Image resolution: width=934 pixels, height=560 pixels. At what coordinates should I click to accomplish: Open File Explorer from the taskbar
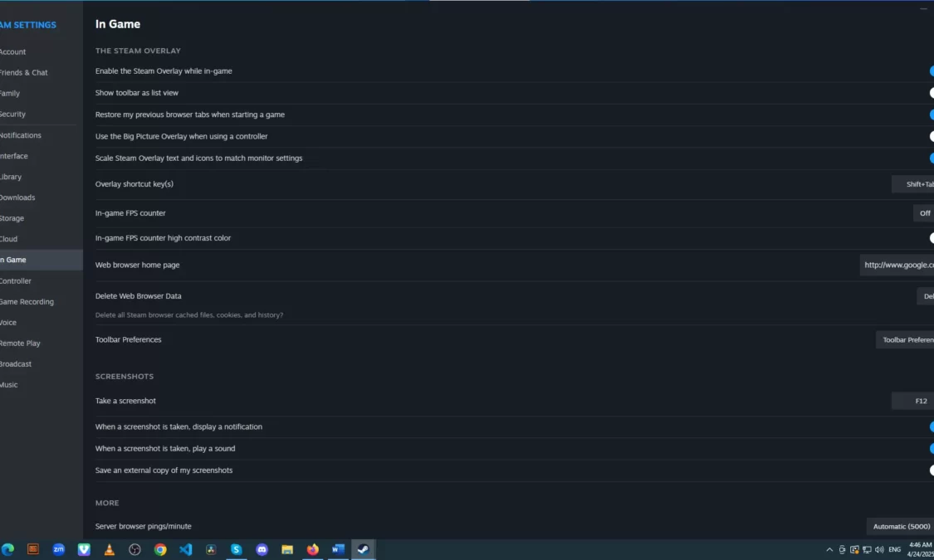tap(287, 549)
